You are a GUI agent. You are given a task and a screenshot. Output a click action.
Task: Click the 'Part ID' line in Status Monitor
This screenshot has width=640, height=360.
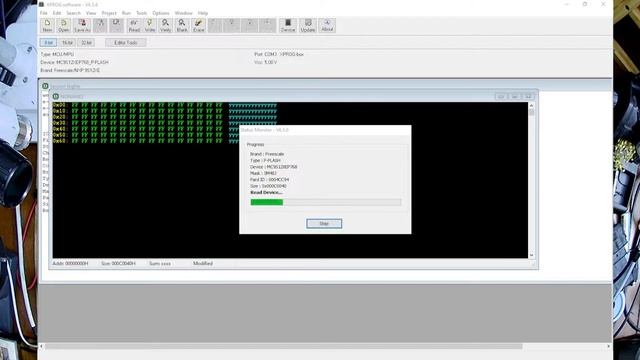[269, 180]
